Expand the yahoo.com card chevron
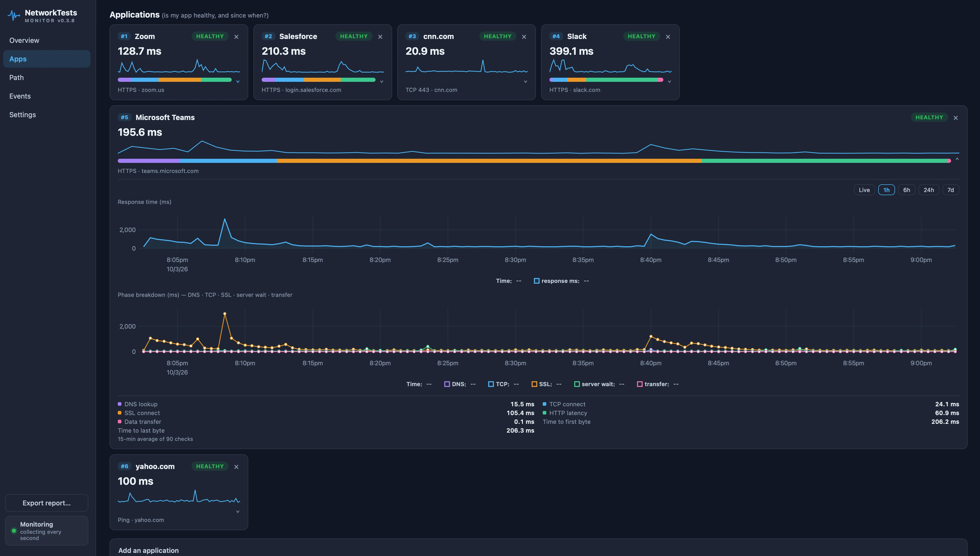Screen dimensions: 980x556 (238, 511)
